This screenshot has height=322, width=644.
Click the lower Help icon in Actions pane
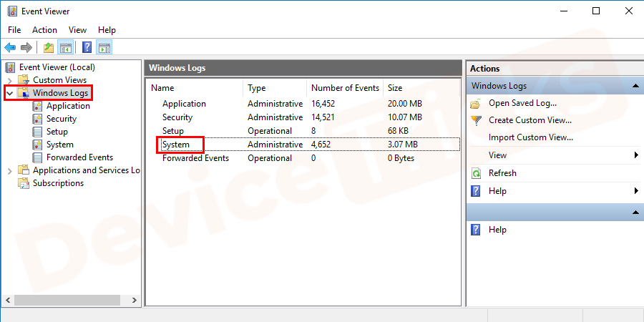coord(476,230)
